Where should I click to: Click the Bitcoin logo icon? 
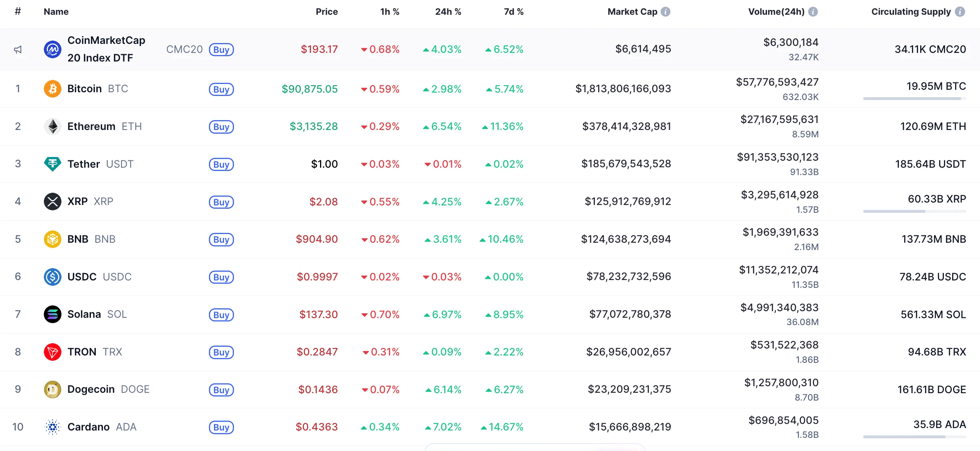pos(52,89)
